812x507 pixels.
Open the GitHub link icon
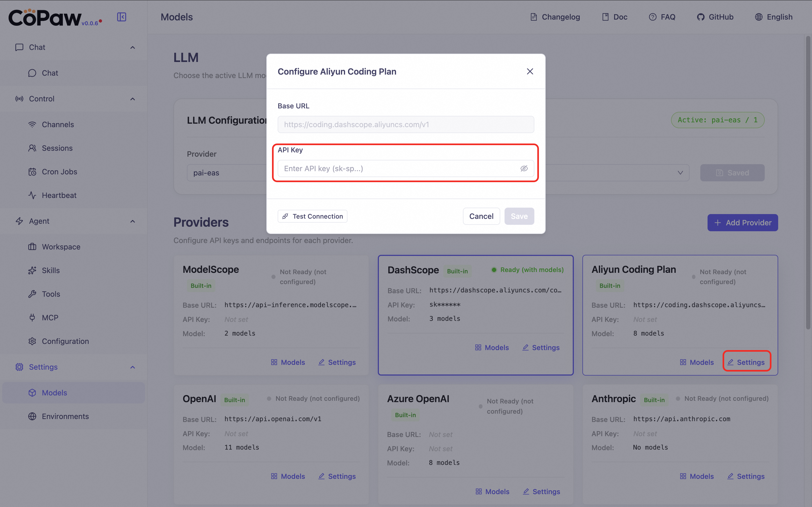pyautogui.click(x=700, y=17)
